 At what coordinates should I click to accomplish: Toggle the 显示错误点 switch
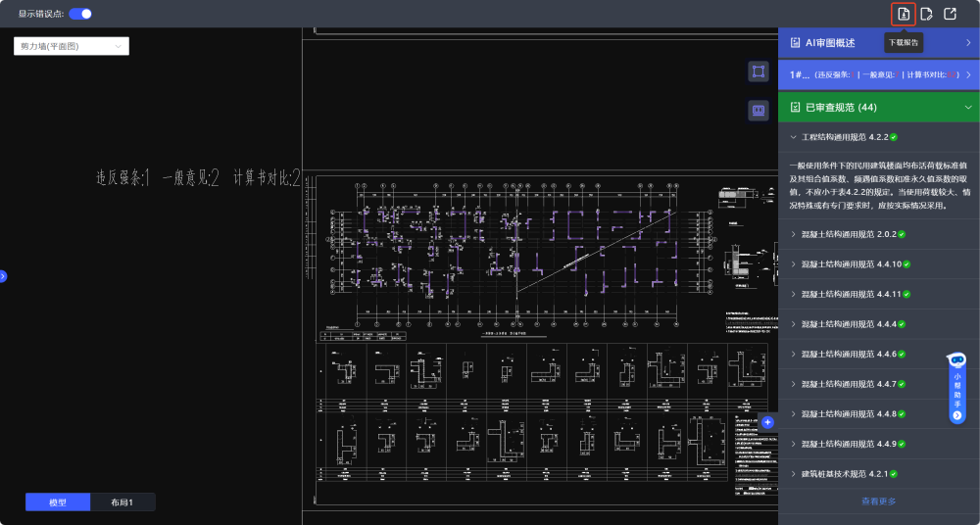point(80,14)
